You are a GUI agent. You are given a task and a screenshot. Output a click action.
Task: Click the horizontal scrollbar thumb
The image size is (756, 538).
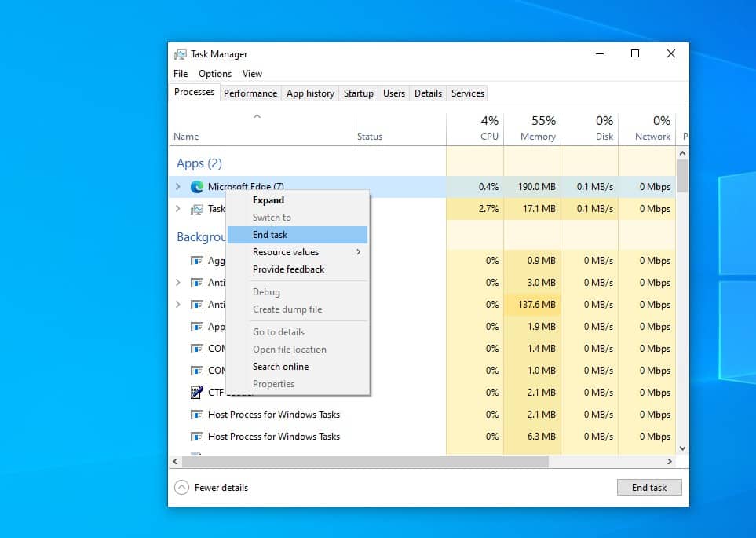pos(366,461)
